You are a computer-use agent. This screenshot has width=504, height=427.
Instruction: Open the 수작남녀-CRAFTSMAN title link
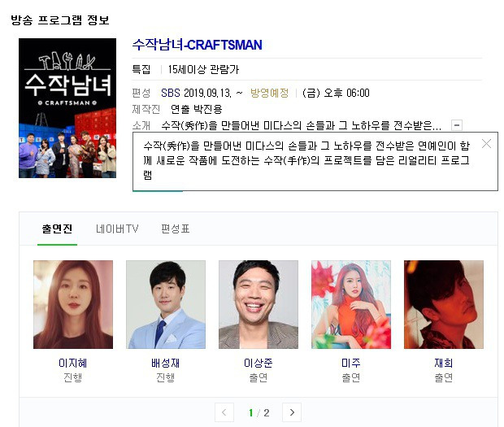(198, 45)
